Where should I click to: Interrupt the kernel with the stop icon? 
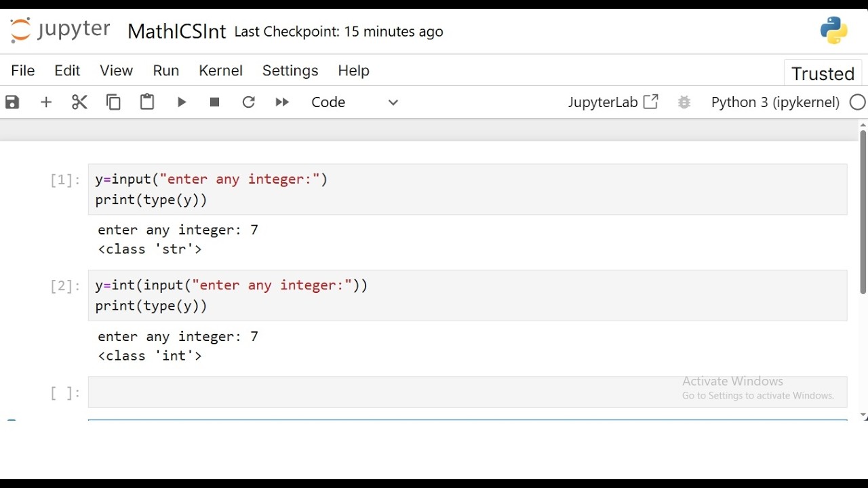(215, 102)
